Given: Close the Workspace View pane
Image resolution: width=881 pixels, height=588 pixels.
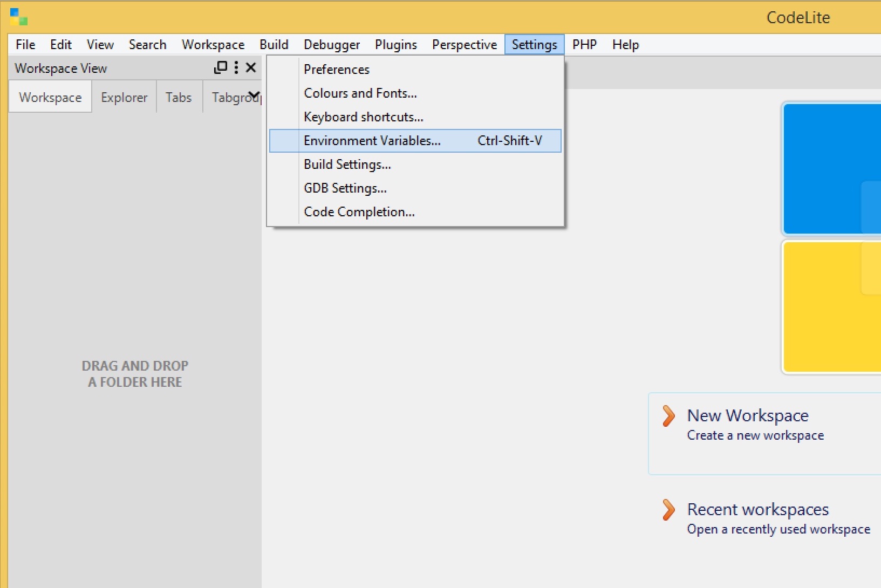Looking at the screenshot, I should [x=251, y=67].
